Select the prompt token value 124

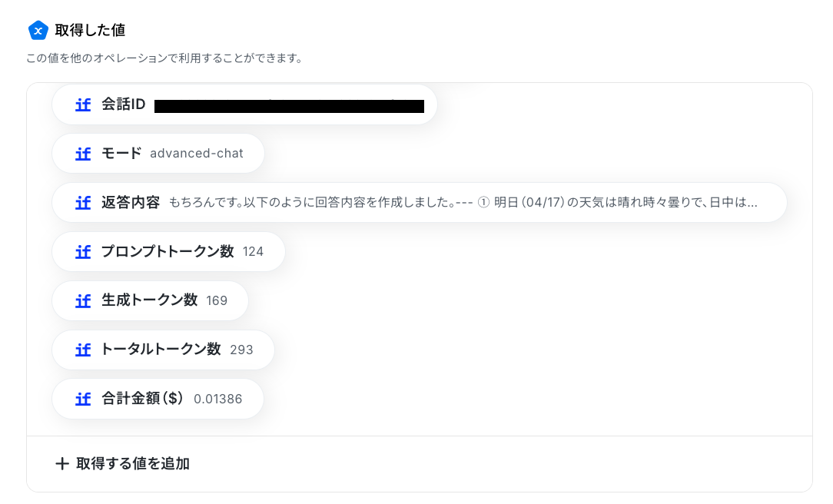click(x=253, y=252)
